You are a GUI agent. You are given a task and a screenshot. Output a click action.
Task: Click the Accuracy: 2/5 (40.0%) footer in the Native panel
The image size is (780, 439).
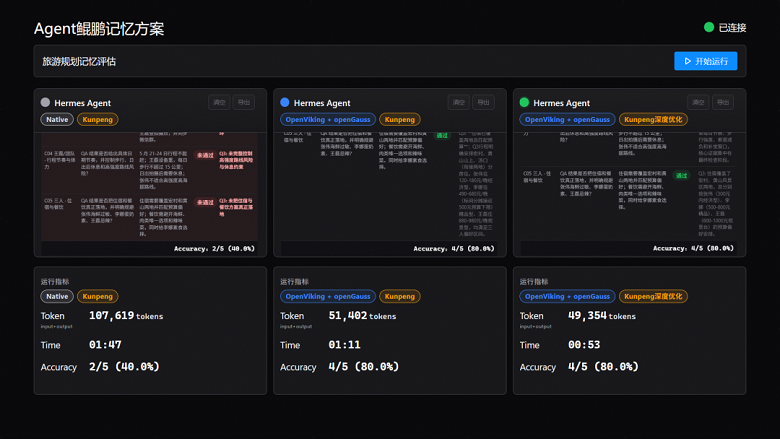pyautogui.click(x=214, y=249)
